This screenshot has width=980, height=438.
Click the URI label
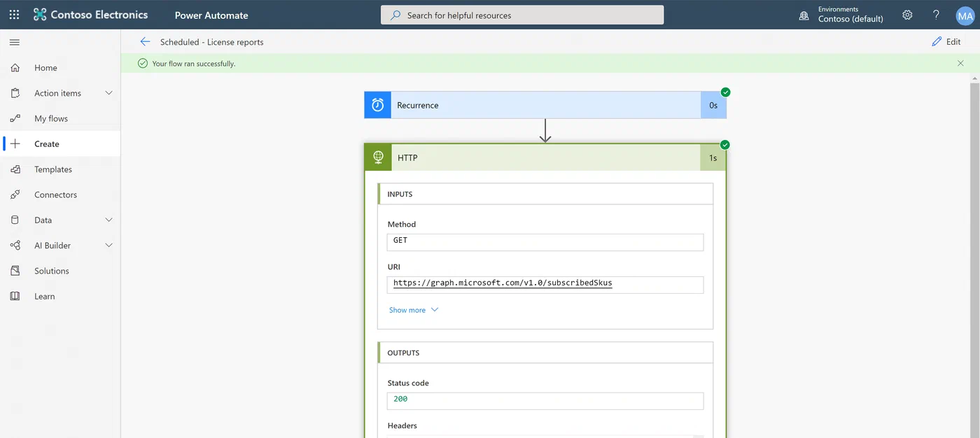click(x=394, y=267)
